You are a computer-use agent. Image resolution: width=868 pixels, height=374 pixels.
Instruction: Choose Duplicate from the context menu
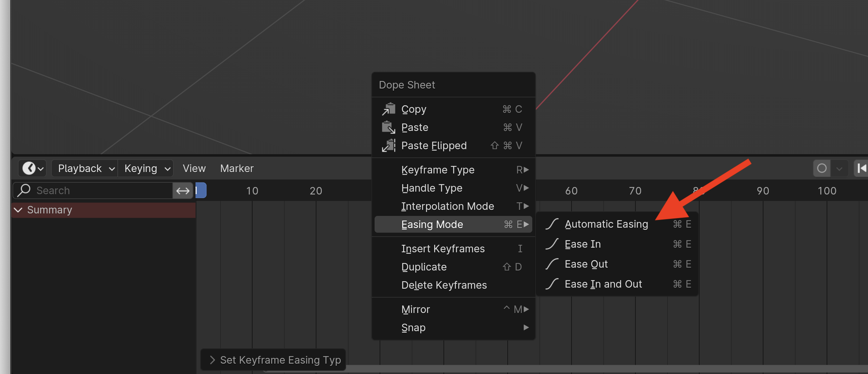tap(453, 267)
